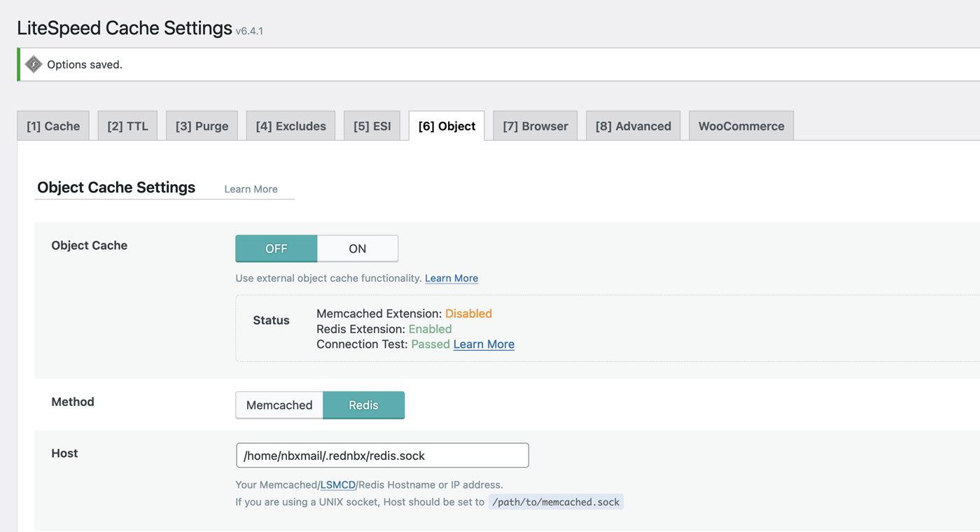This screenshot has width=980, height=532.
Task: Open the [1] Cache tab
Action: (x=53, y=126)
